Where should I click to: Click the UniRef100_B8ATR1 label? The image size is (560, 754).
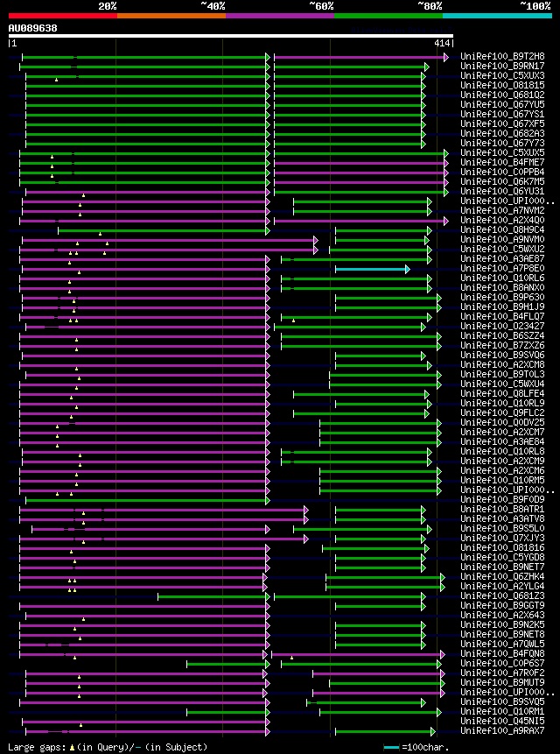pyautogui.click(x=502, y=508)
